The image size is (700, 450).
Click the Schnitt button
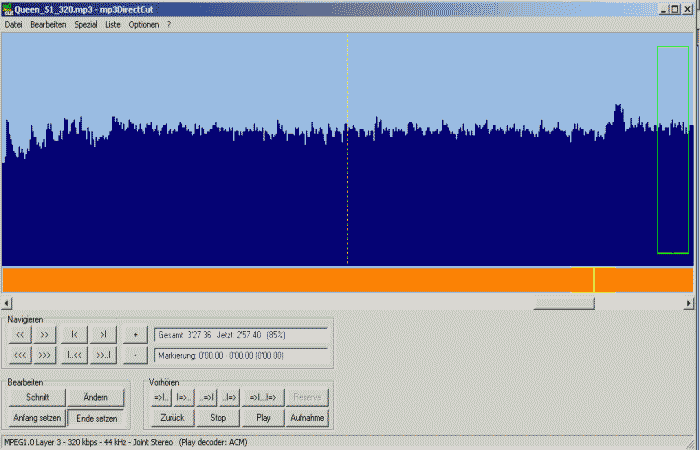(37, 398)
